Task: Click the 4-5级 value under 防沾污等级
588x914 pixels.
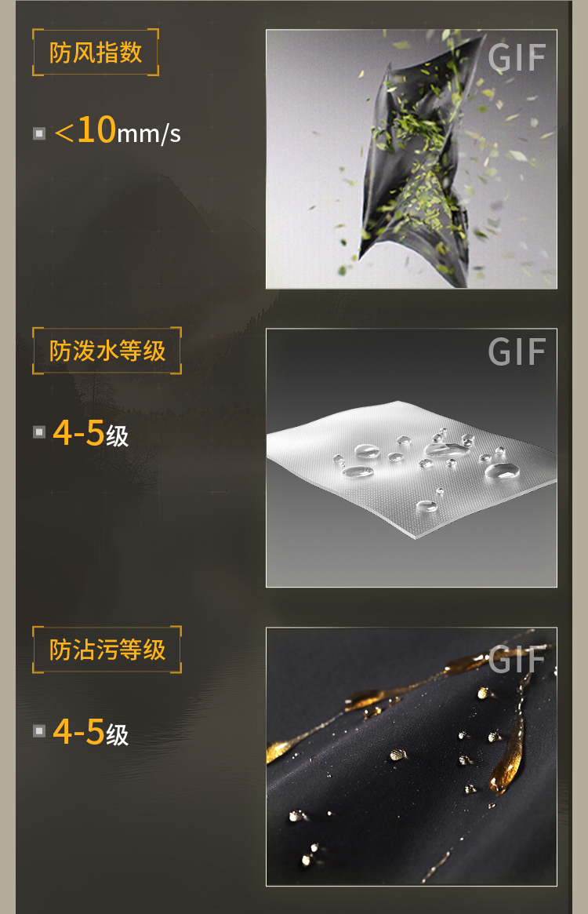Action: [91, 731]
